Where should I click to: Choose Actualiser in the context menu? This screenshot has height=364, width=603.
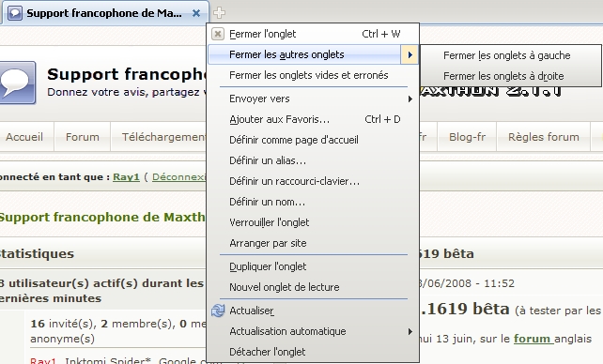click(x=313, y=311)
